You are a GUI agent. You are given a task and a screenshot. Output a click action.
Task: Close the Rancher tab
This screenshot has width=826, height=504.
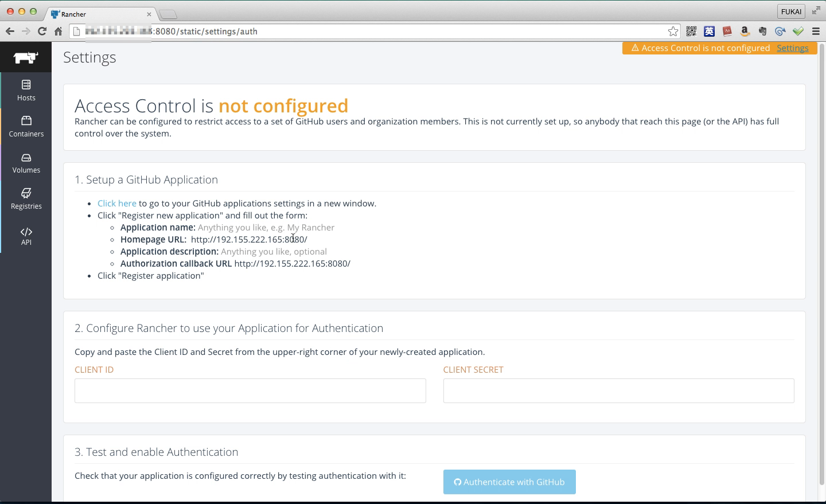click(149, 14)
